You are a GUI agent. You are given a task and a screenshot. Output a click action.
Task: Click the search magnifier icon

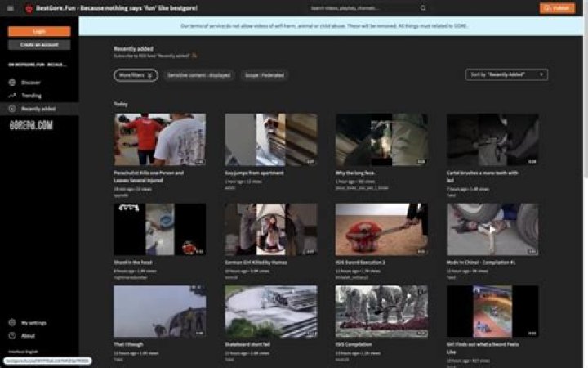coord(423,8)
